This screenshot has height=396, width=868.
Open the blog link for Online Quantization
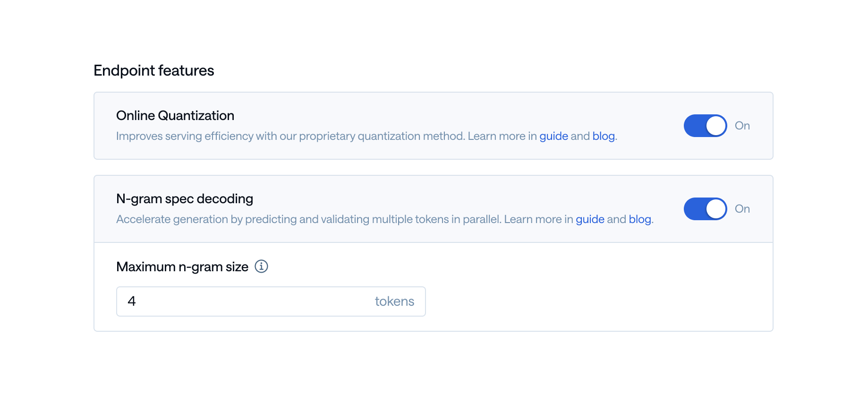604,136
